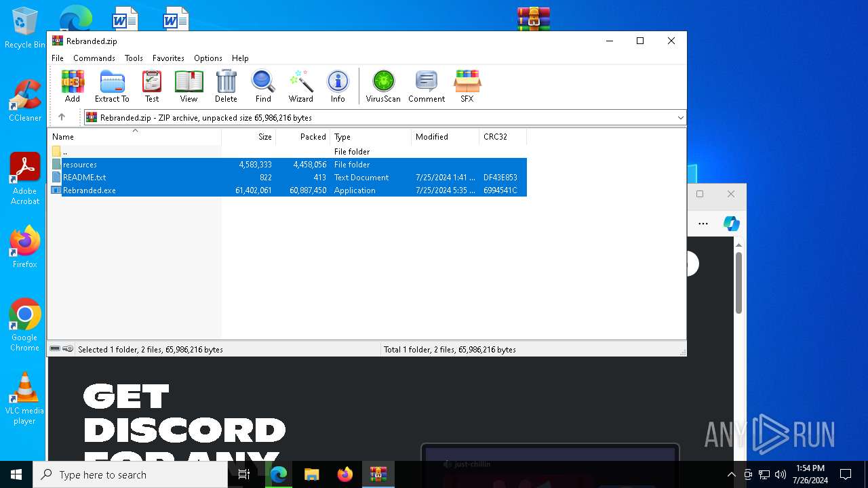
Task: Open Task View on taskbar
Action: pyautogui.click(x=244, y=474)
